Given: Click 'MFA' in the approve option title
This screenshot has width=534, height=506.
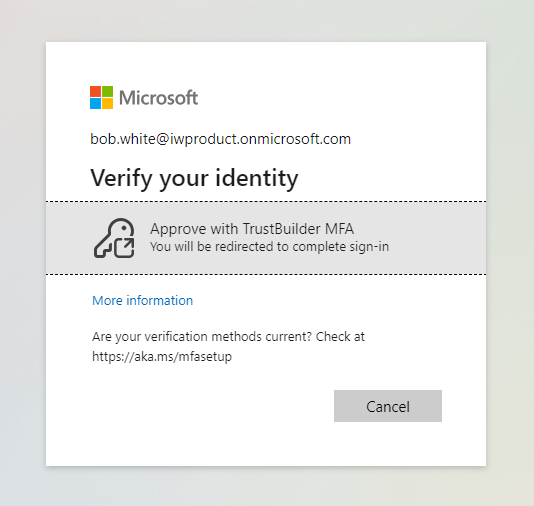Looking at the screenshot, I should point(339,228).
